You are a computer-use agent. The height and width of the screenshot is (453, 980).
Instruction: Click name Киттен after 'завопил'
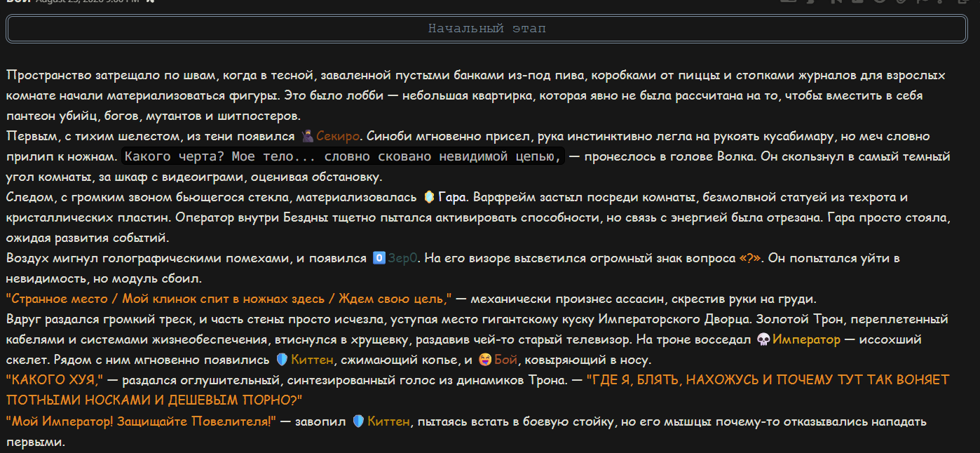point(388,421)
